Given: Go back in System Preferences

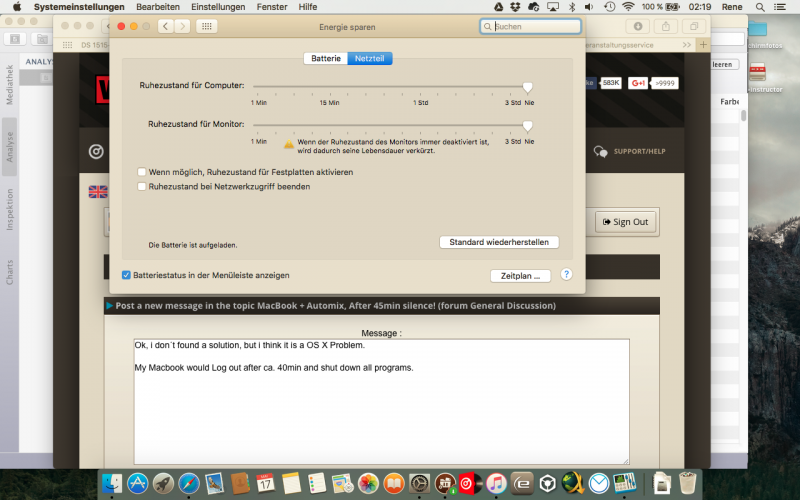Looking at the screenshot, I should coord(165,26).
